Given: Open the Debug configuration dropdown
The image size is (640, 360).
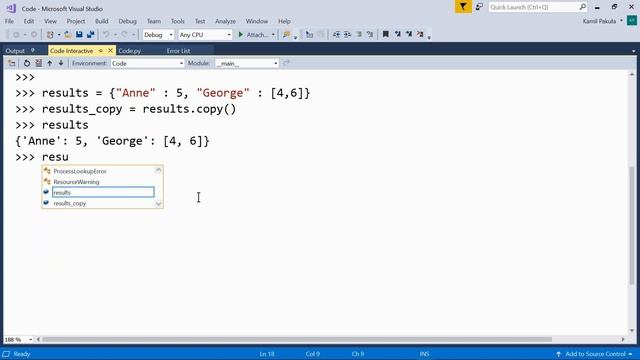Looking at the screenshot, I should 158,35.
